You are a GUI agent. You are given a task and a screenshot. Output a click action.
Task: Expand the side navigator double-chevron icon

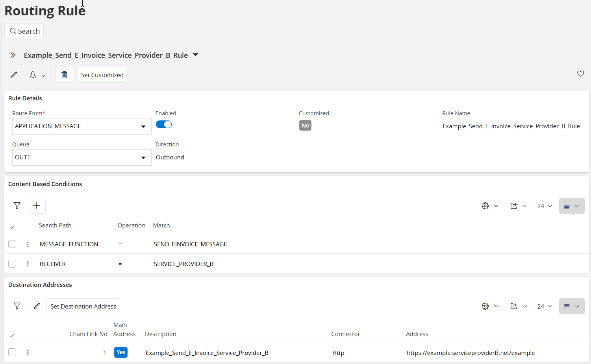(x=13, y=55)
